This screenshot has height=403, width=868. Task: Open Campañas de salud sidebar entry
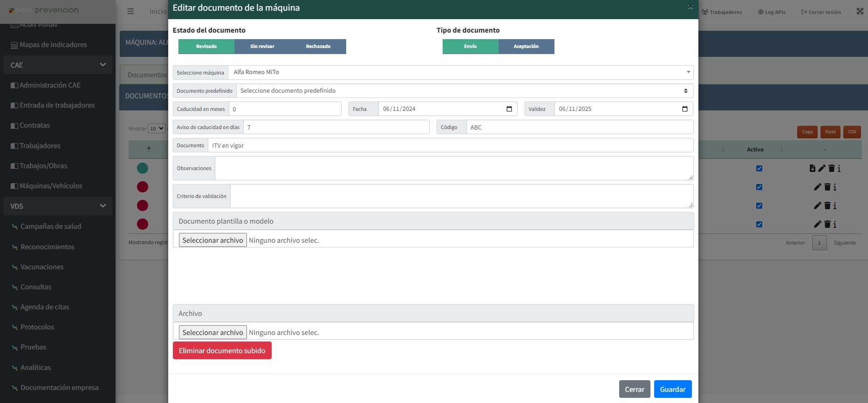click(x=50, y=226)
